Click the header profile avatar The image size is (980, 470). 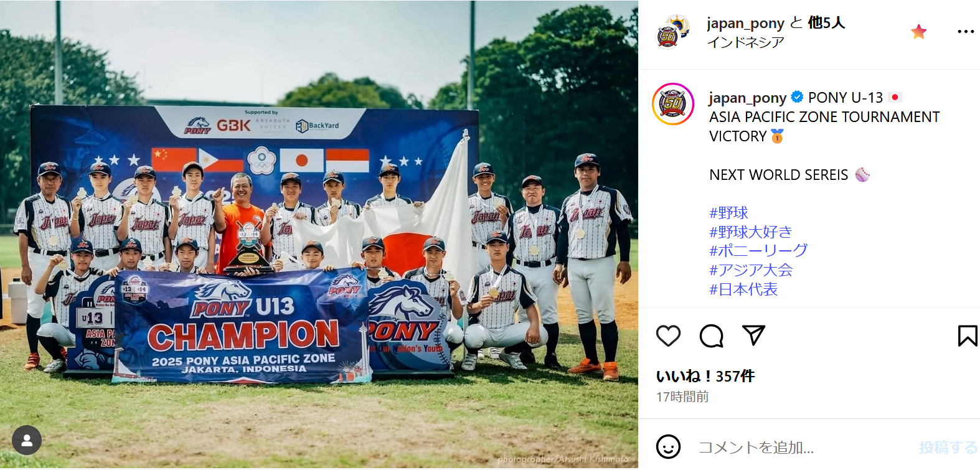(x=673, y=32)
